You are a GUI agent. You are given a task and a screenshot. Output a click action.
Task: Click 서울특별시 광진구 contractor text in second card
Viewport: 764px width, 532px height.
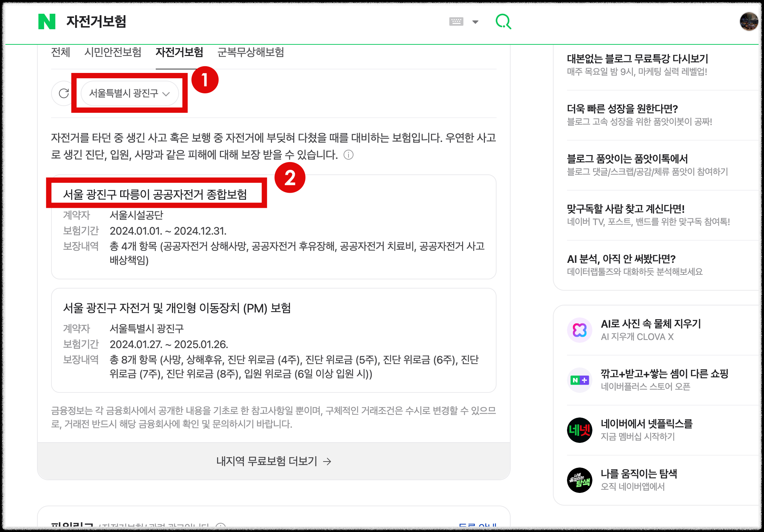click(147, 328)
